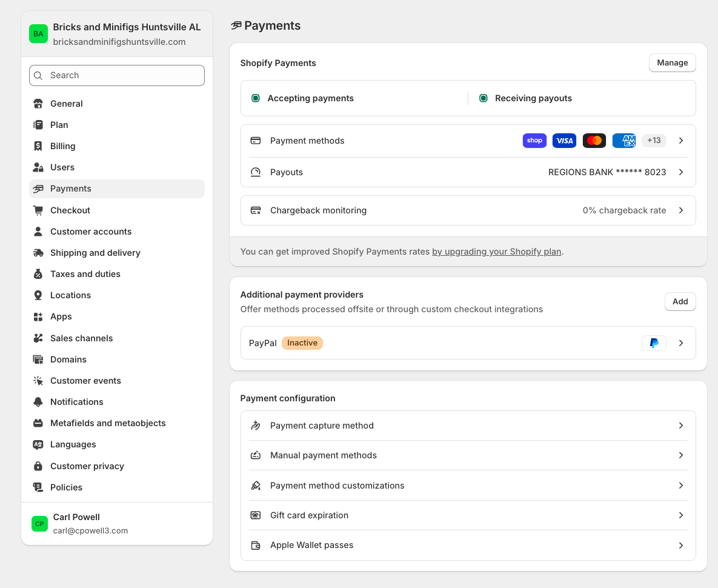Click the Taxes and duties icon
Viewport: 718px width, 588px height.
click(38, 274)
